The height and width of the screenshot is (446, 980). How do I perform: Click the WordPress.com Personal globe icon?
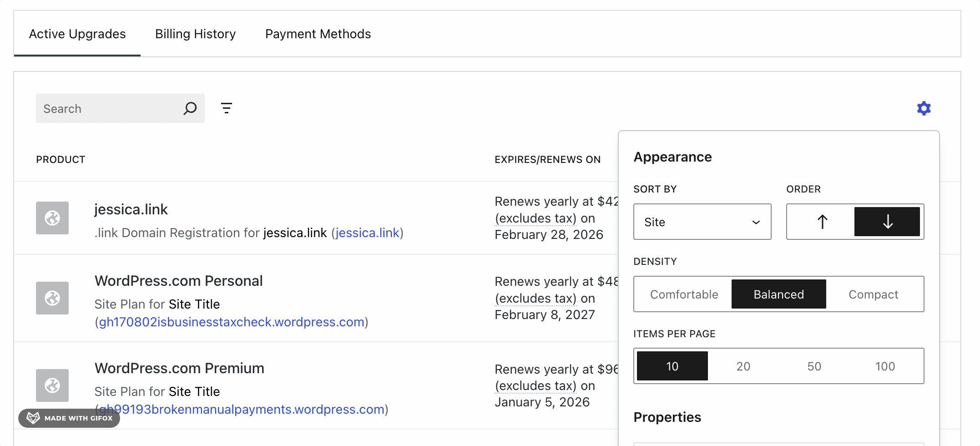point(52,298)
